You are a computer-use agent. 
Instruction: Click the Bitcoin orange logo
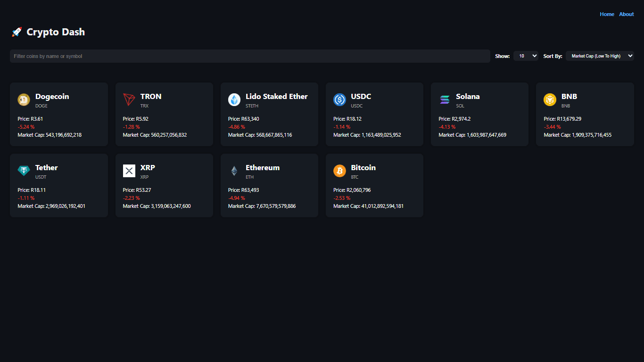coord(339,171)
